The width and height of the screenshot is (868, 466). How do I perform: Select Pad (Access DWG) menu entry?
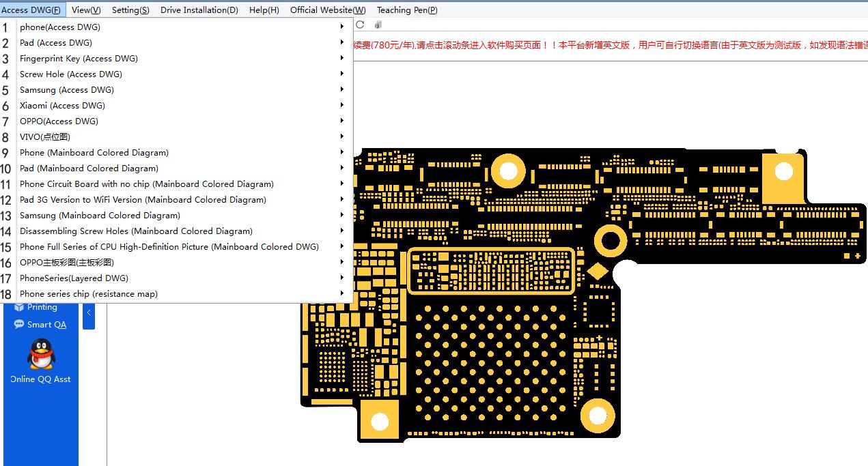[x=55, y=42]
